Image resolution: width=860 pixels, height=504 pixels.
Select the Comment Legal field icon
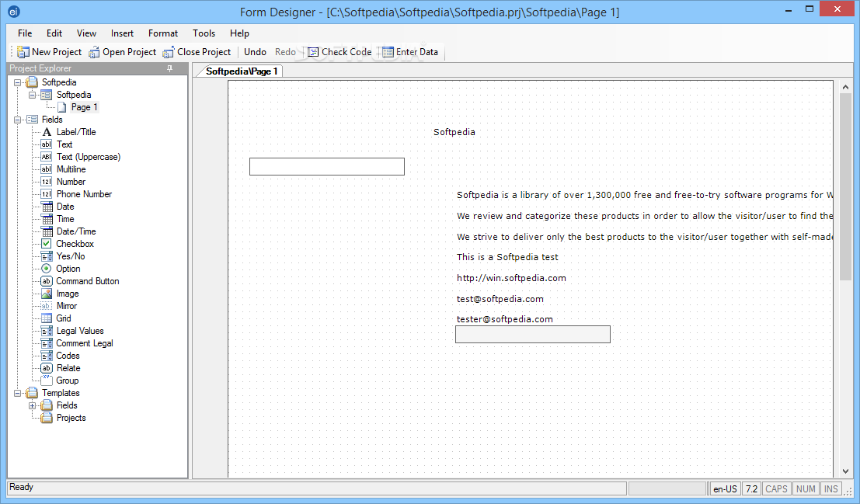click(x=47, y=343)
